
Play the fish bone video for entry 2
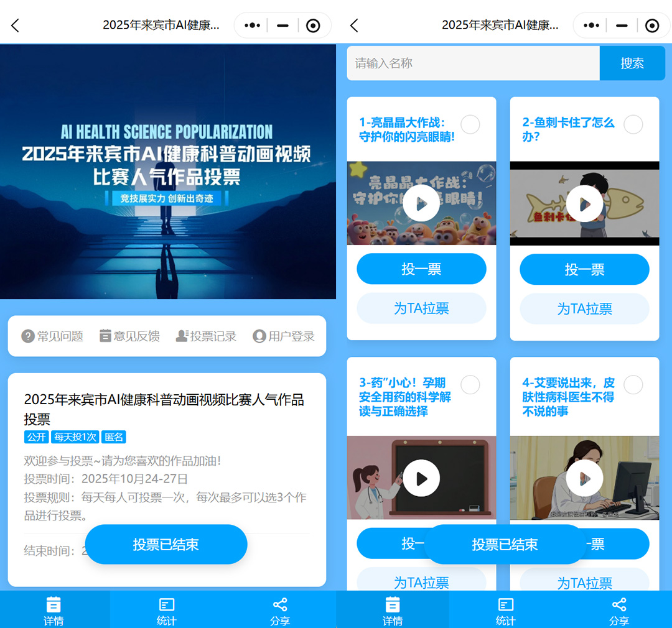(584, 204)
